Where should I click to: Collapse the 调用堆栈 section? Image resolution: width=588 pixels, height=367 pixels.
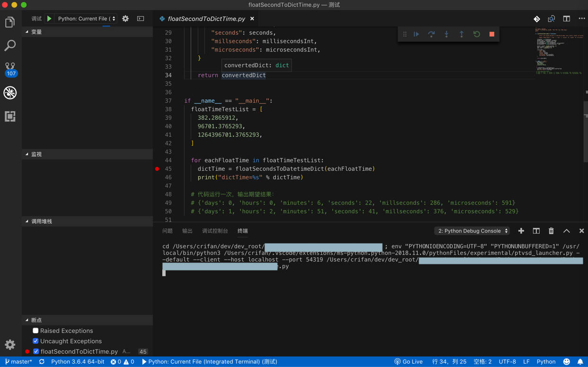coord(42,221)
